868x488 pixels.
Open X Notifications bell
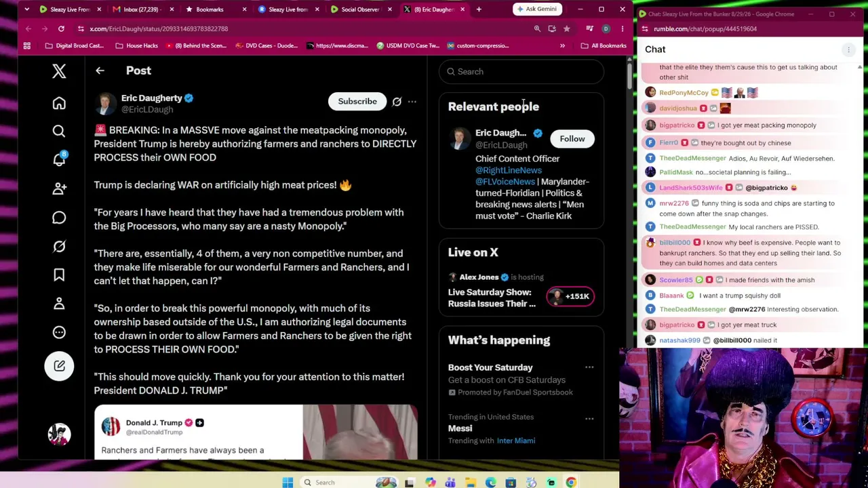click(59, 159)
